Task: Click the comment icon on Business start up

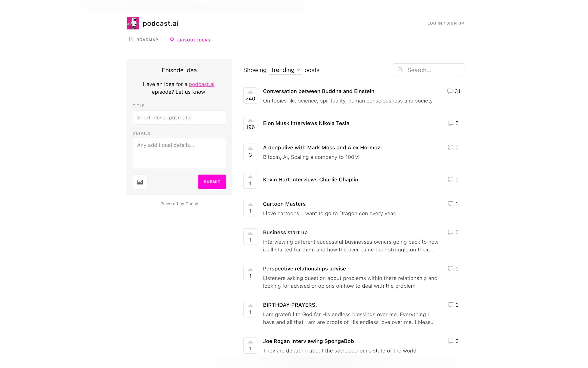Action: pos(451,232)
